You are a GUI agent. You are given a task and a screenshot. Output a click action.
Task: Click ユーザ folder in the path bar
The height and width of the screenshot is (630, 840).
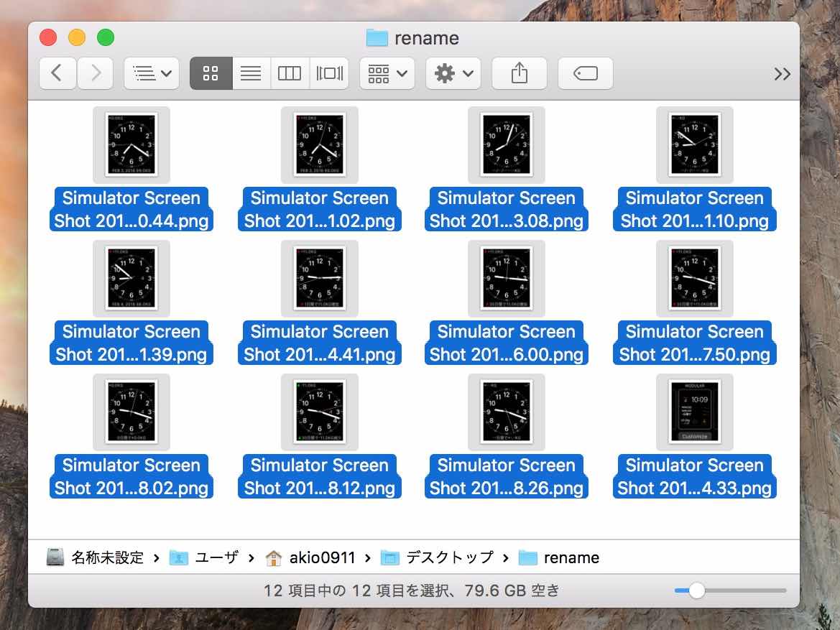point(204,557)
